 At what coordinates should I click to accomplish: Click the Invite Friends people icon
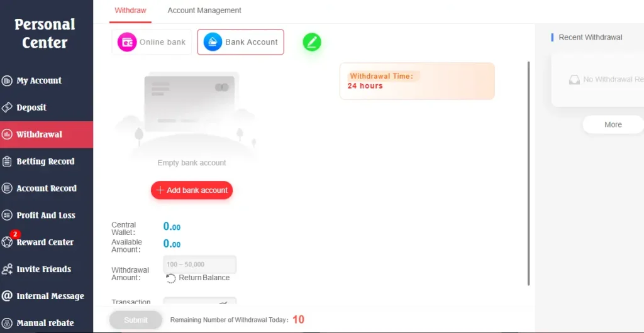7,269
